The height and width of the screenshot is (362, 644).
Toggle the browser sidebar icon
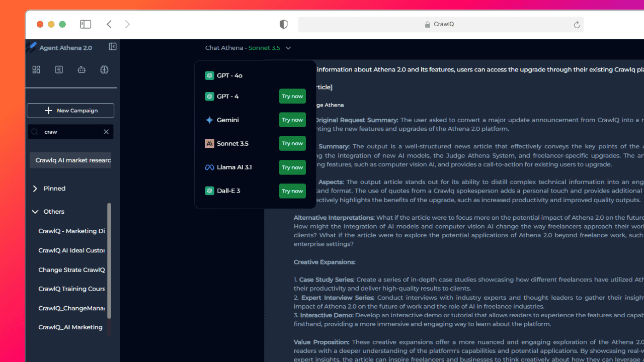pos(86,24)
